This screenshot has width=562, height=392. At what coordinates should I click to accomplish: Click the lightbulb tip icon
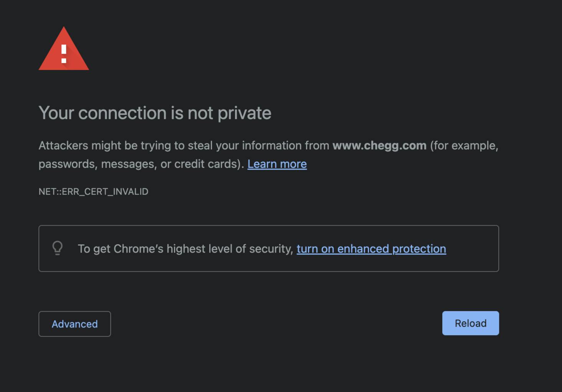tap(58, 248)
